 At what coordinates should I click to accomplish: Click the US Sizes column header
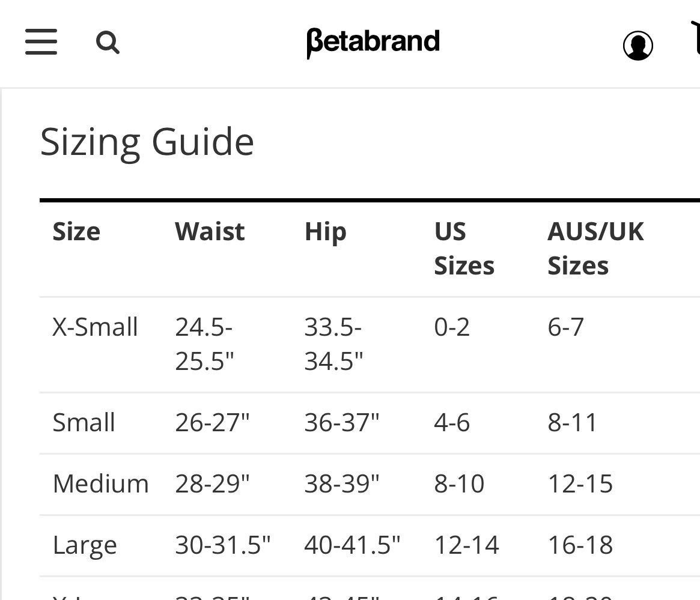tap(464, 249)
